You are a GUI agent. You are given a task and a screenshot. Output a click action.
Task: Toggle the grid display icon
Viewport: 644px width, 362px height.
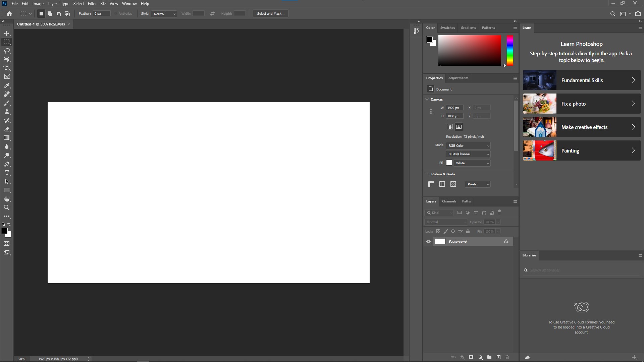[x=442, y=184]
